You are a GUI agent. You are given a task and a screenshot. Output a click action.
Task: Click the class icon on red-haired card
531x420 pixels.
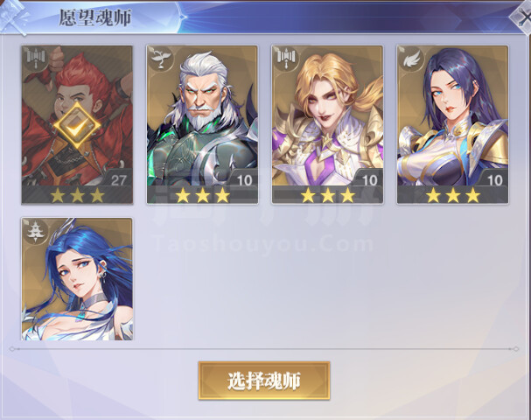pos(36,59)
